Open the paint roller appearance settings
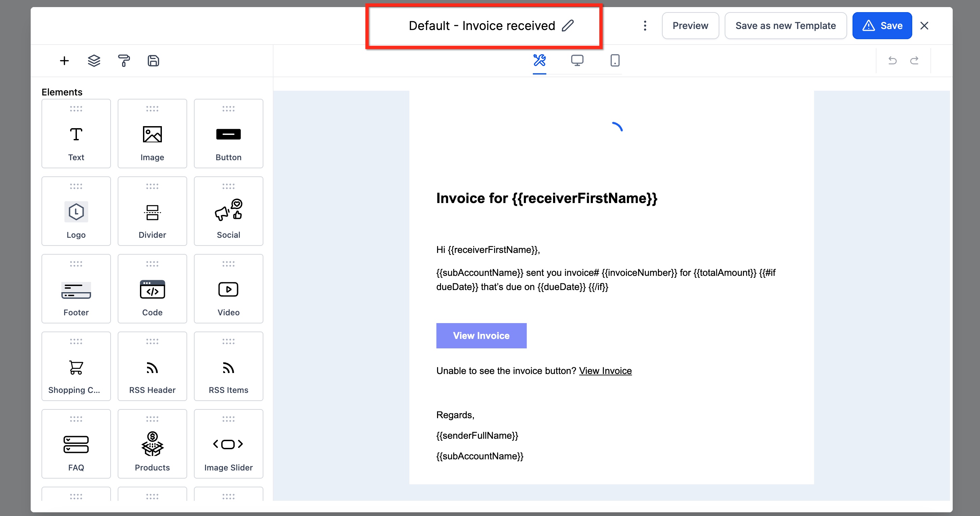 (x=124, y=61)
